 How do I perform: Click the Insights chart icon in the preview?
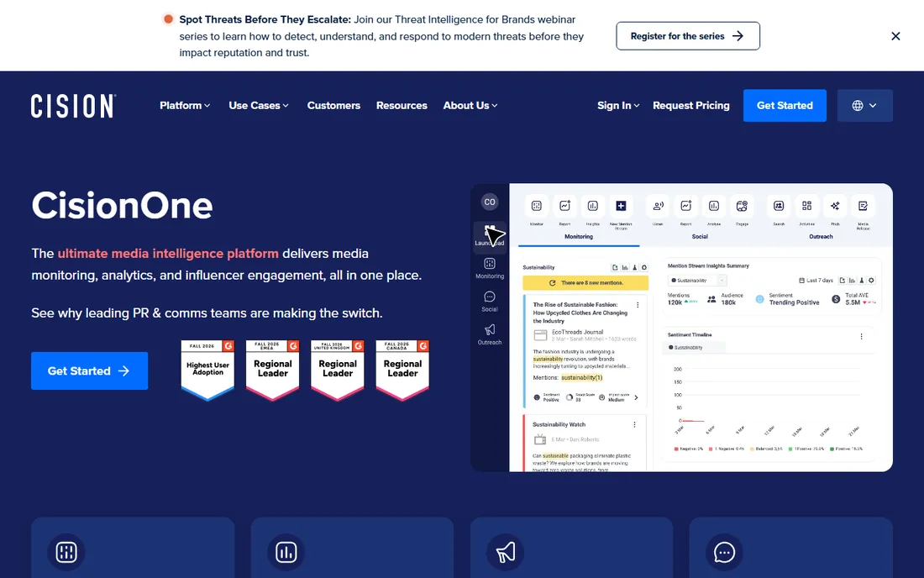(x=593, y=206)
